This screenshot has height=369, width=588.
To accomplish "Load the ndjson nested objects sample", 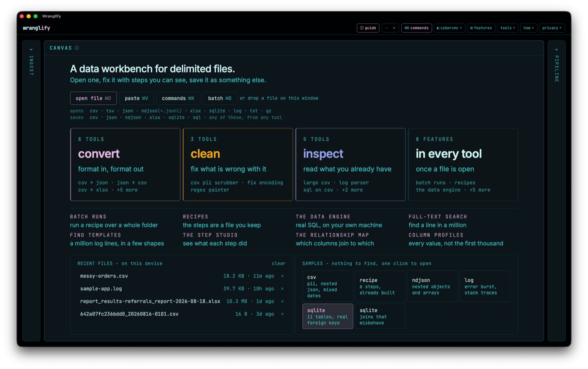I will click(x=433, y=286).
